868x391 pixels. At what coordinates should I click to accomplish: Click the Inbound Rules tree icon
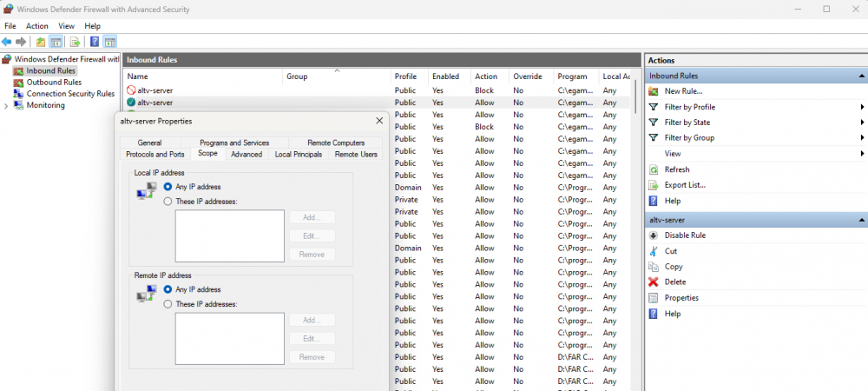(x=18, y=70)
